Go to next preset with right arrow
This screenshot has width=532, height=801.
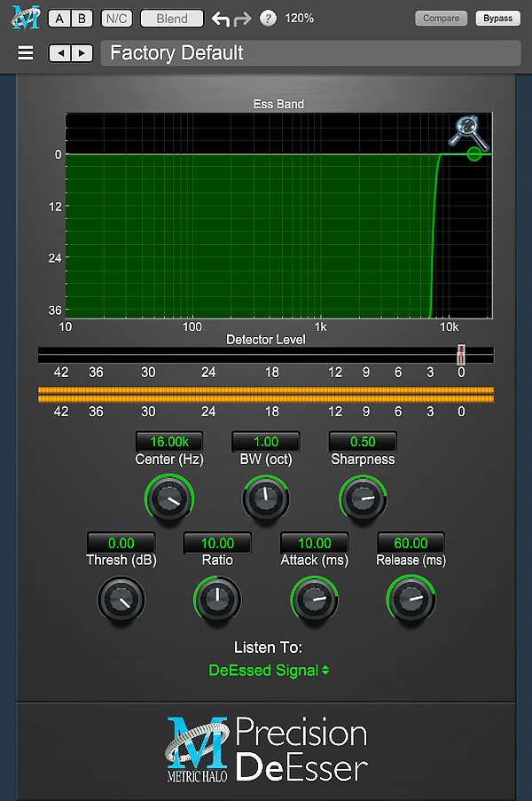coord(82,53)
